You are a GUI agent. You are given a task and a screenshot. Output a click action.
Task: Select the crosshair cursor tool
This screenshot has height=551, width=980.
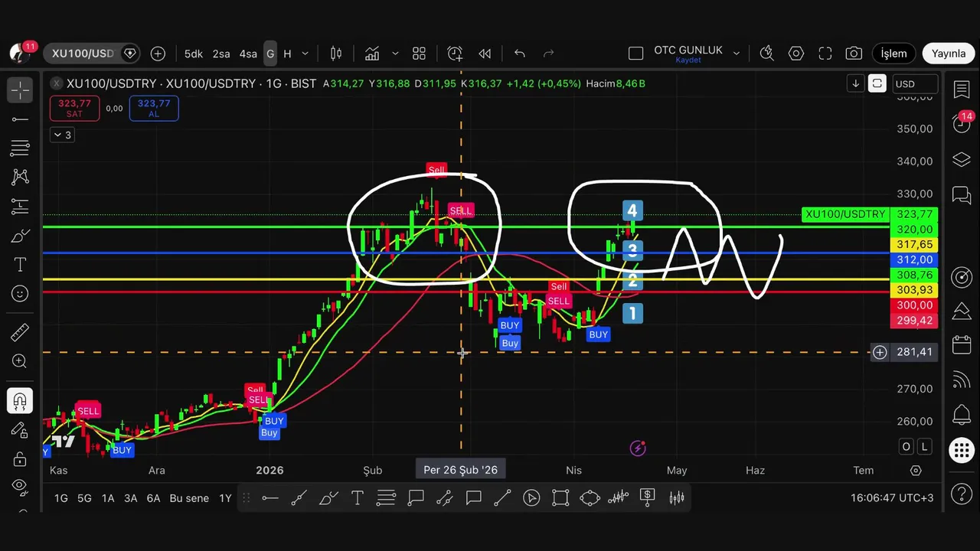[x=20, y=90]
